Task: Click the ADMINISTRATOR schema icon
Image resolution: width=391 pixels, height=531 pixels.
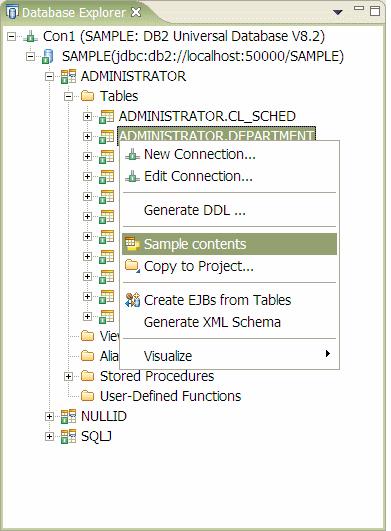Action: (68, 76)
